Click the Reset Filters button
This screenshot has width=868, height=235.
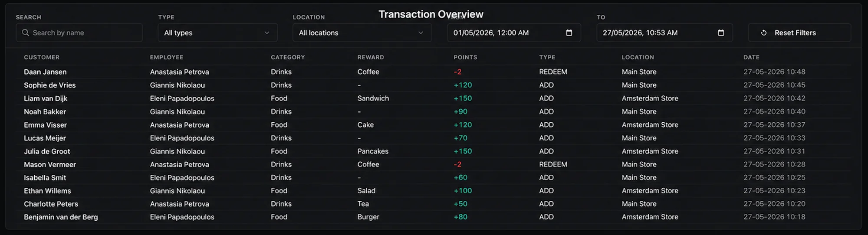tap(799, 33)
